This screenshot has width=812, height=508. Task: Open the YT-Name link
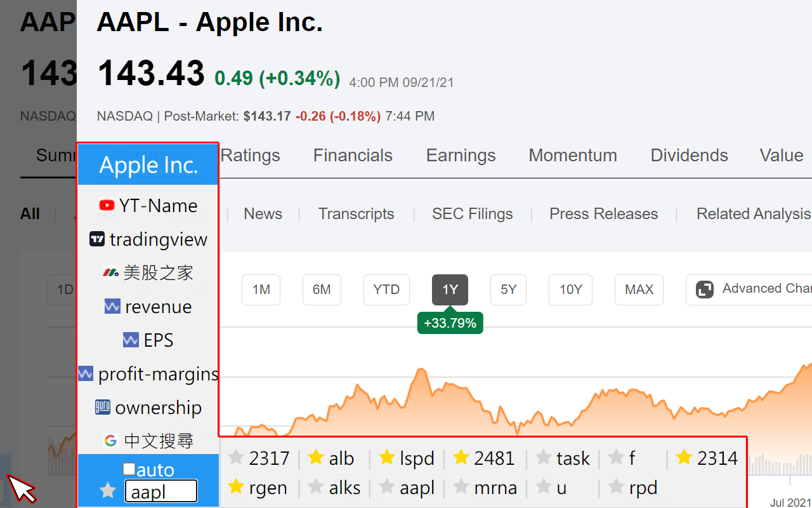[x=158, y=206]
